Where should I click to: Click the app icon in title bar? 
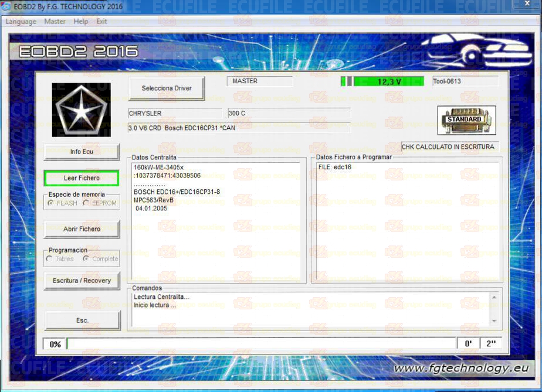tap(6, 6)
